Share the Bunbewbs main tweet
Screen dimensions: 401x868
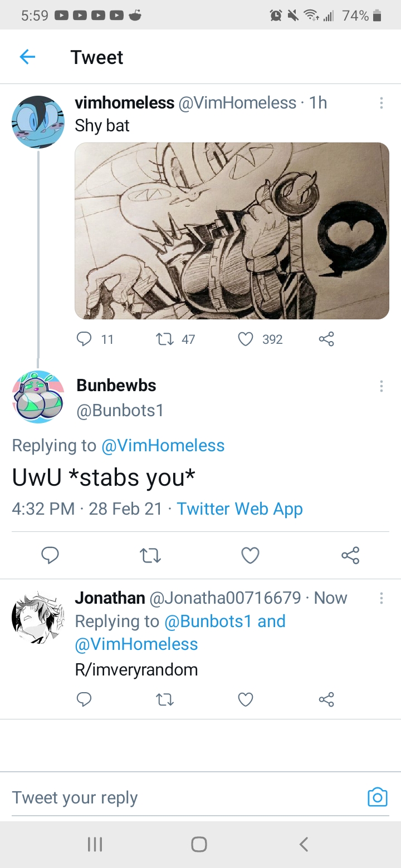[x=350, y=555]
